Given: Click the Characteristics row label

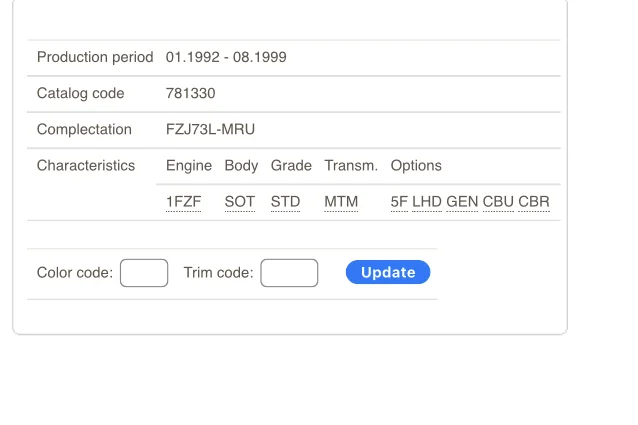Looking at the screenshot, I should tap(86, 166).
